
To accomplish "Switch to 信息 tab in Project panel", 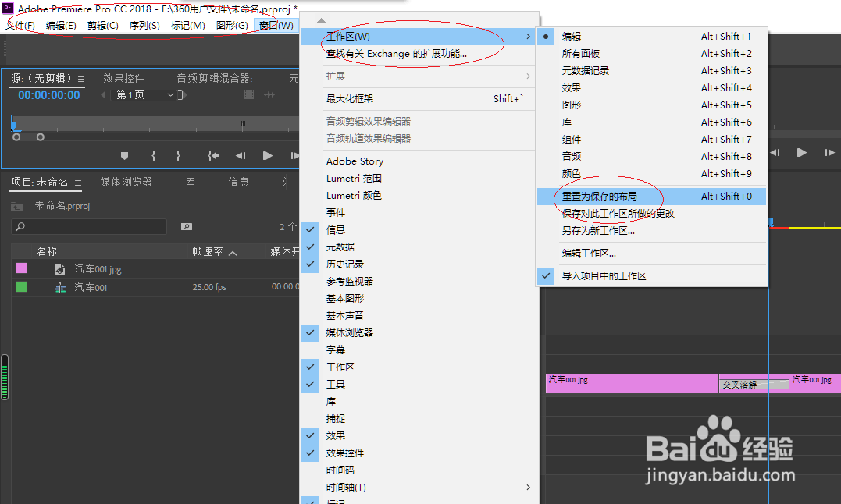I will [238, 182].
